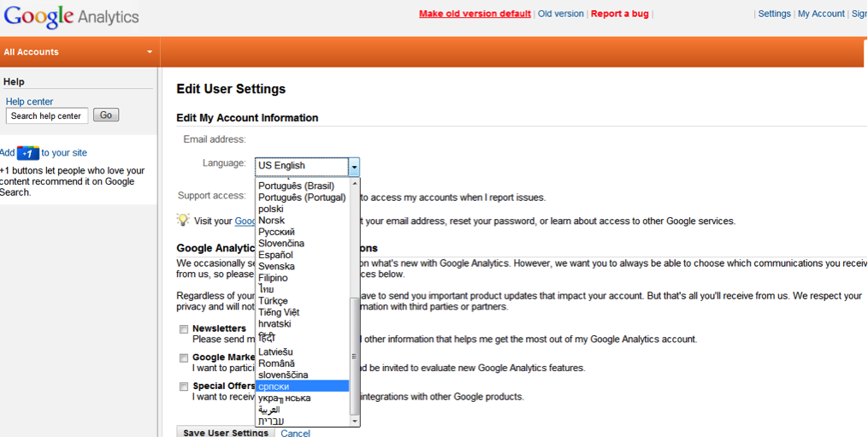Select the Arabic language option
Viewport: 868px width, 437px height.
302,410
